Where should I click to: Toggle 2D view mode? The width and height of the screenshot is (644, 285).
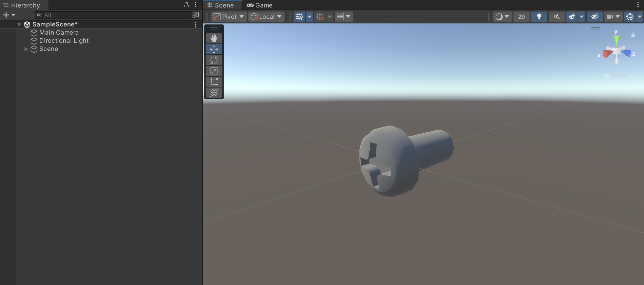[521, 17]
